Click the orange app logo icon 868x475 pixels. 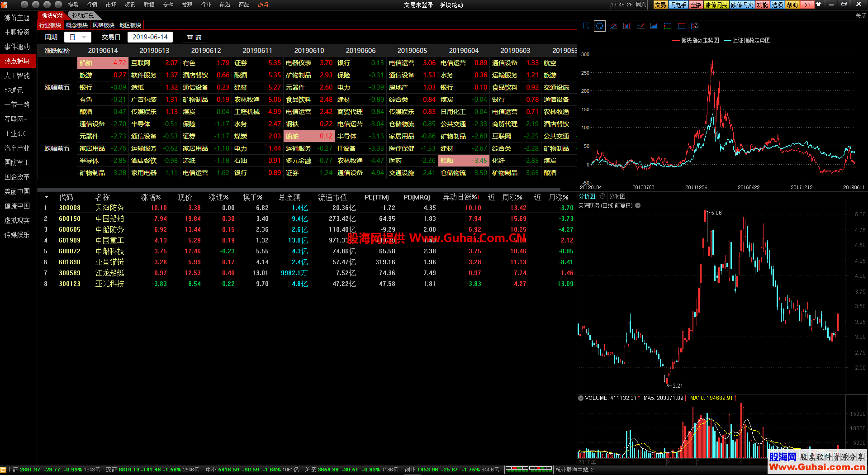[x=4, y=5]
